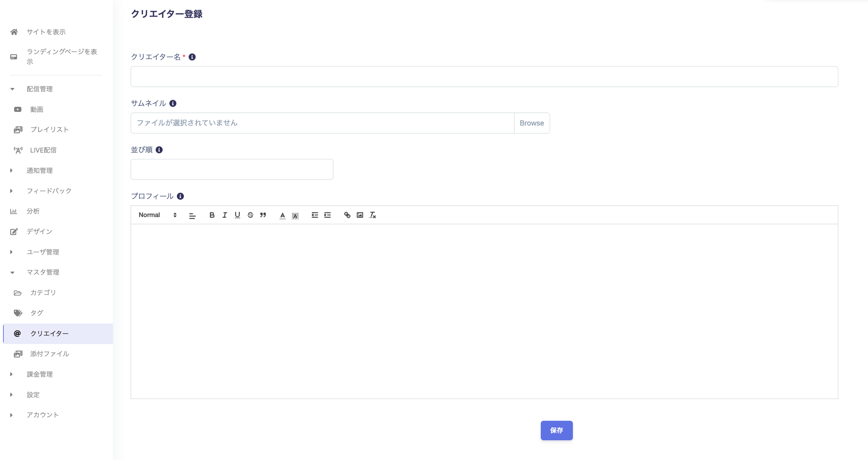This screenshot has width=868, height=460.
Task: Toggle bold formatting in profile editor
Action: click(x=212, y=215)
